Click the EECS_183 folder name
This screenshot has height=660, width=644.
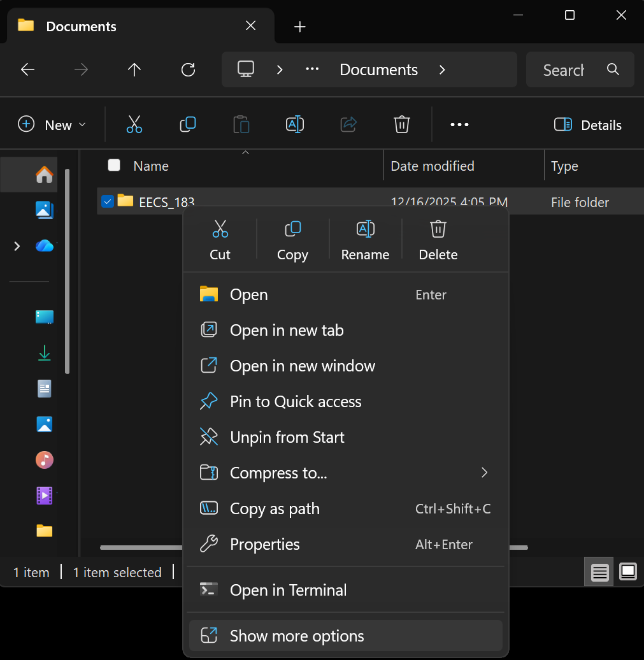167,202
